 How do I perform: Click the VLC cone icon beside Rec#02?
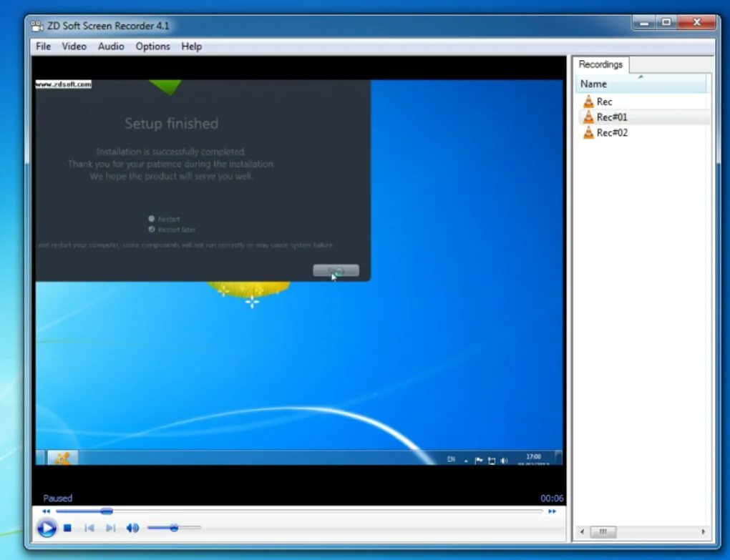(588, 132)
